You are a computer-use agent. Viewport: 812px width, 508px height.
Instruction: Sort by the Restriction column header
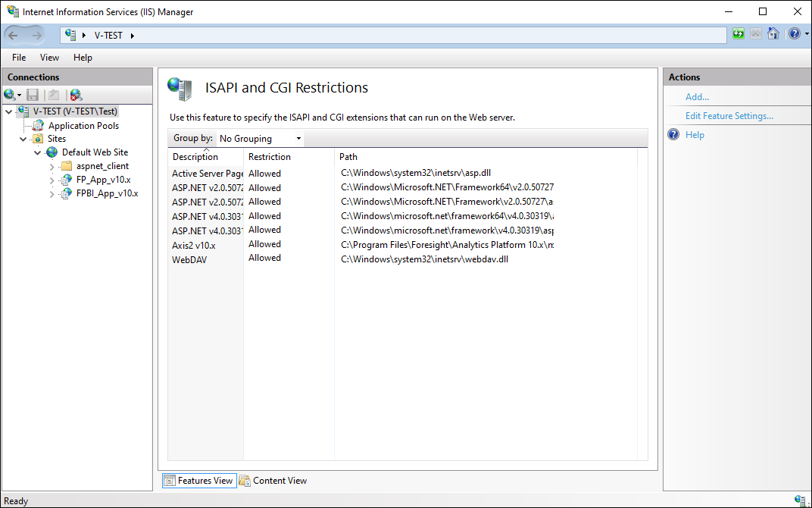[270, 157]
